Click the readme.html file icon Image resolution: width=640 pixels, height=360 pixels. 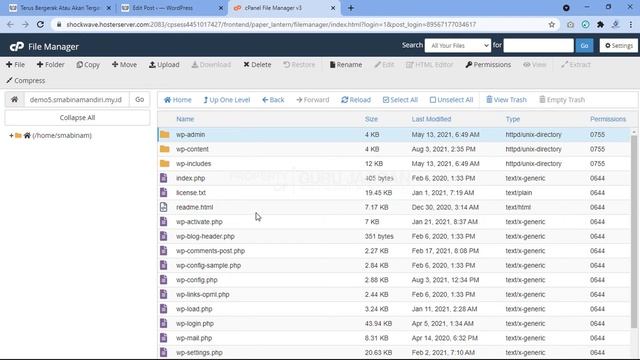164,207
